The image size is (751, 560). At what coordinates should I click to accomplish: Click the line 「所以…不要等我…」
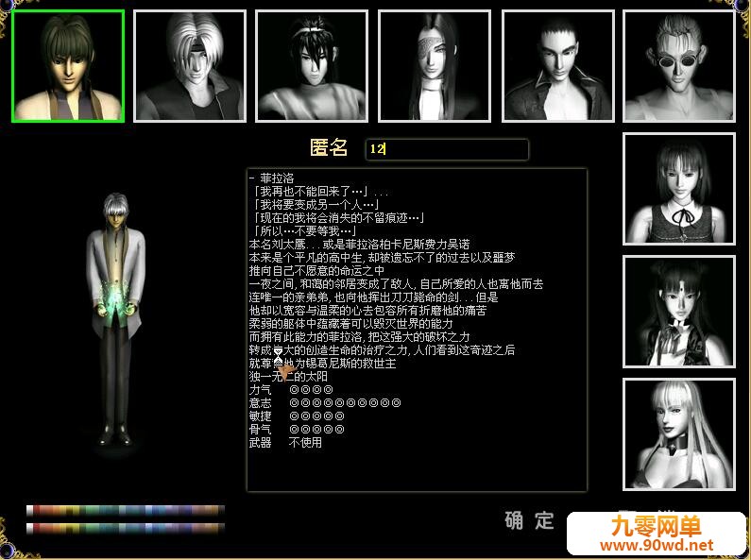pos(305,231)
